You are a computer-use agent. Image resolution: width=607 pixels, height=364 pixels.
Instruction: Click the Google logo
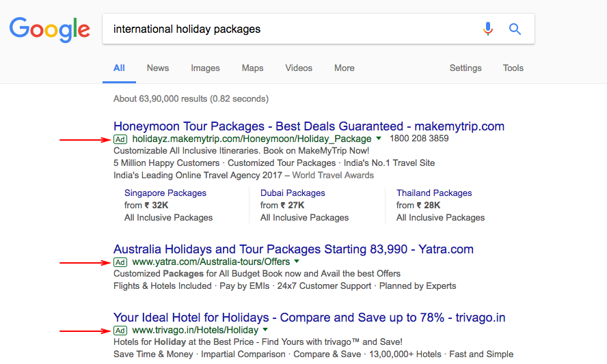[x=49, y=29]
